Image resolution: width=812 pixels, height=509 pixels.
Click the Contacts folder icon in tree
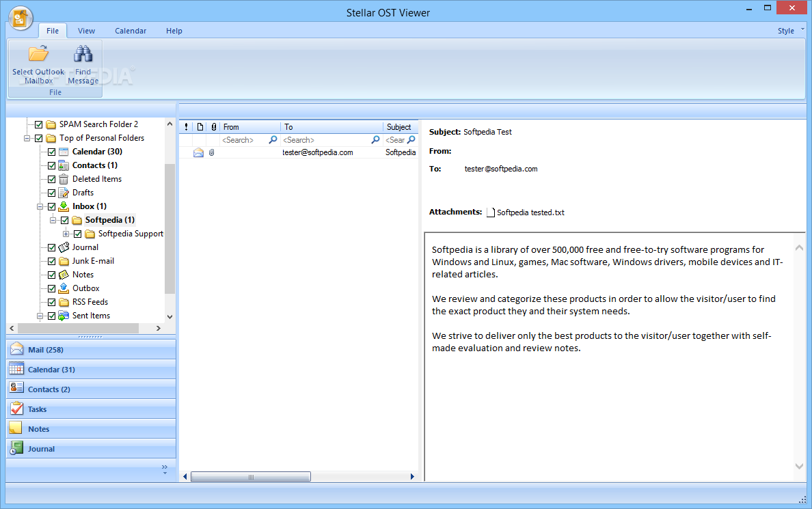[x=64, y=165]
